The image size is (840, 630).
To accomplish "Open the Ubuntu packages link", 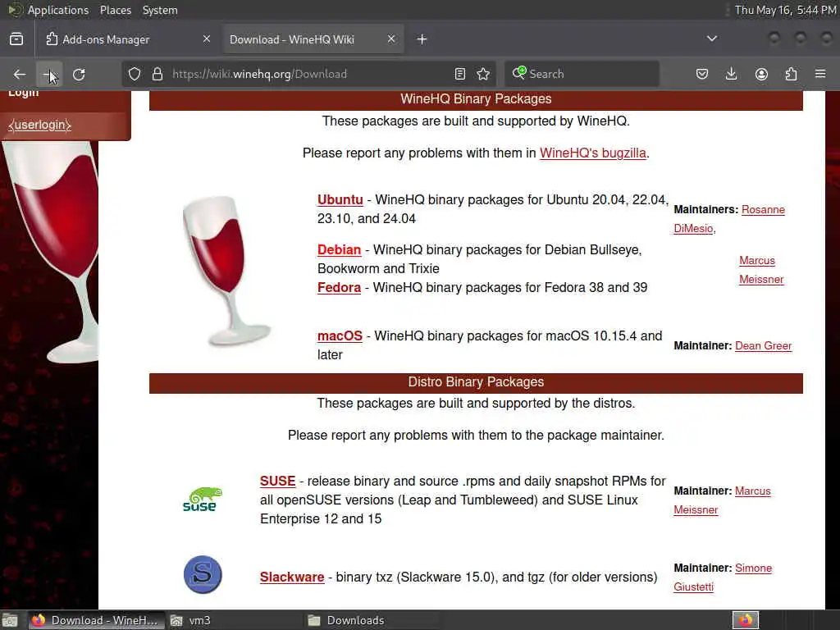I will coord(340,200).
